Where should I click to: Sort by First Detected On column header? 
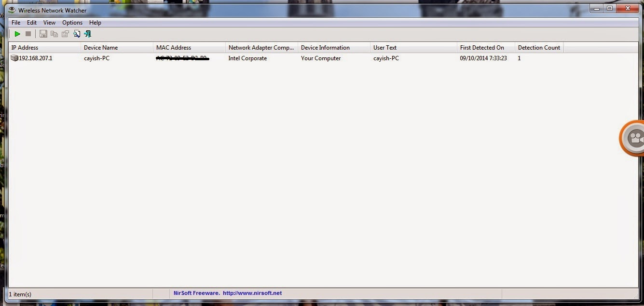coord(486,48)
